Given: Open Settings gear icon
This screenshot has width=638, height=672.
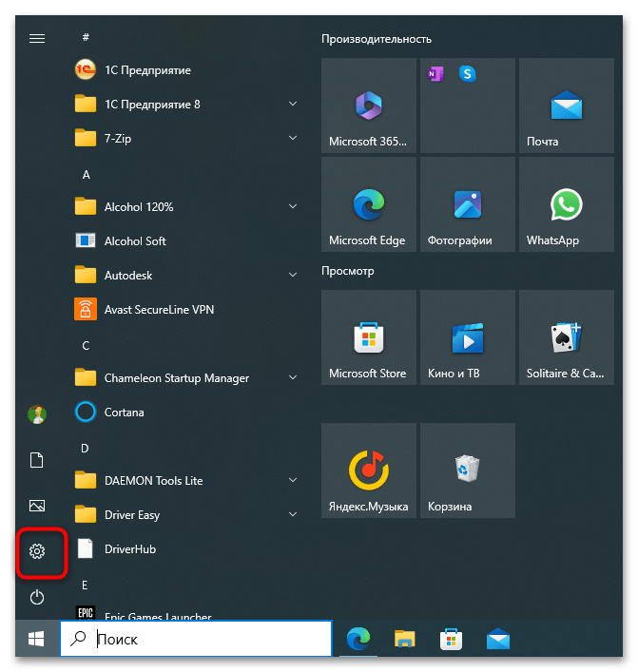Looking at the screenshot, I should pos(37,551).
